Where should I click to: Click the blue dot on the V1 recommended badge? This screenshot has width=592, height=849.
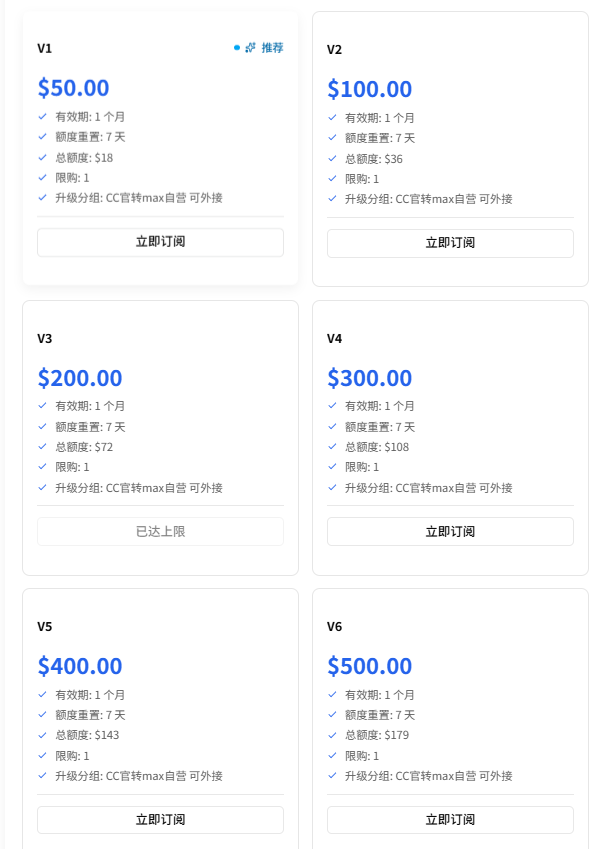coord(237,48)
